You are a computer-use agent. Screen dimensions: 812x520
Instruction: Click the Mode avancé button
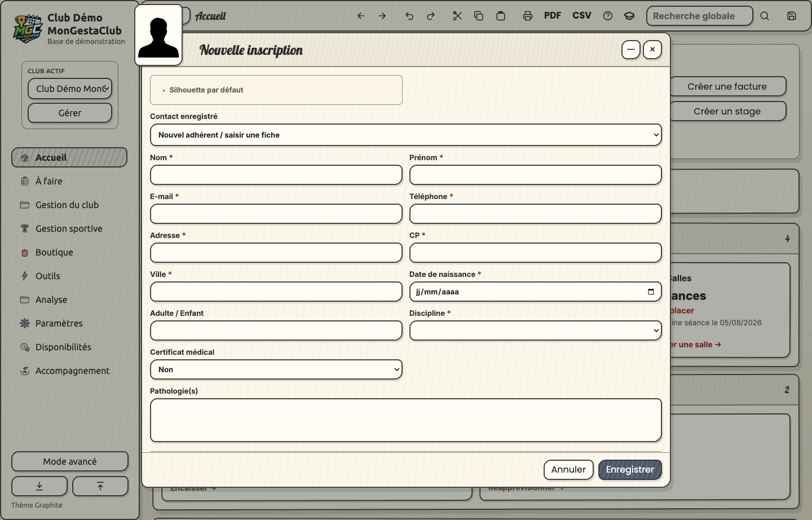pos(70,461)
